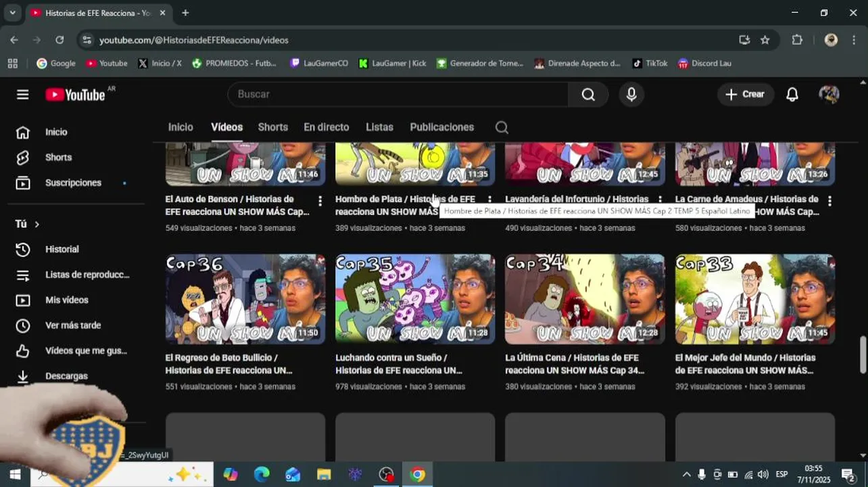
Task: Open the En directo tab
Action: 327,127
